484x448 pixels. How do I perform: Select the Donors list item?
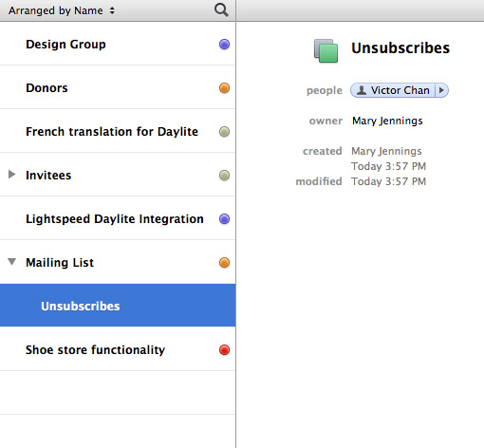(x=118, y=87)
